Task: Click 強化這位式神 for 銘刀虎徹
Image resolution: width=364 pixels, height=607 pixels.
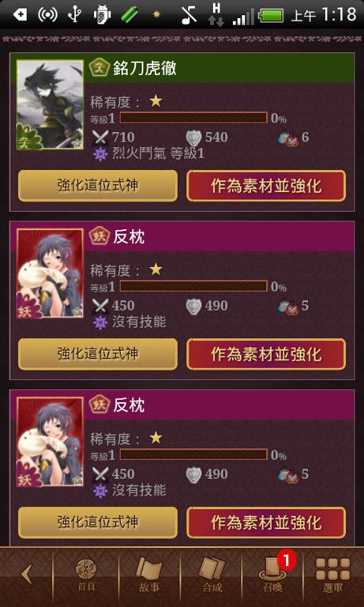Action: coord(97,186)
